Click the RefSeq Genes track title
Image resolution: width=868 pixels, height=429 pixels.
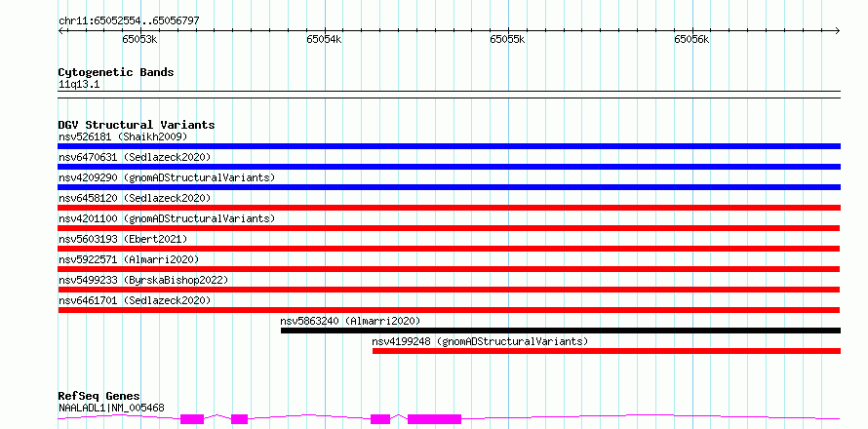(99, 396)
